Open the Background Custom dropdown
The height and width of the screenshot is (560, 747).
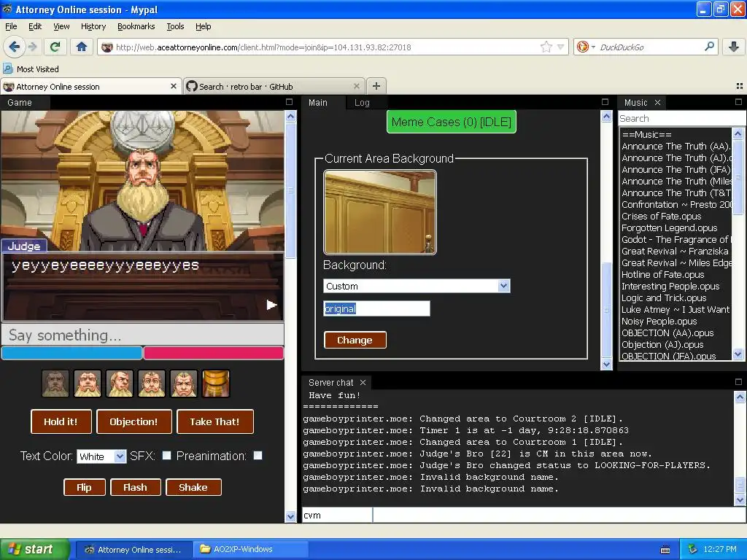point(417,286)
